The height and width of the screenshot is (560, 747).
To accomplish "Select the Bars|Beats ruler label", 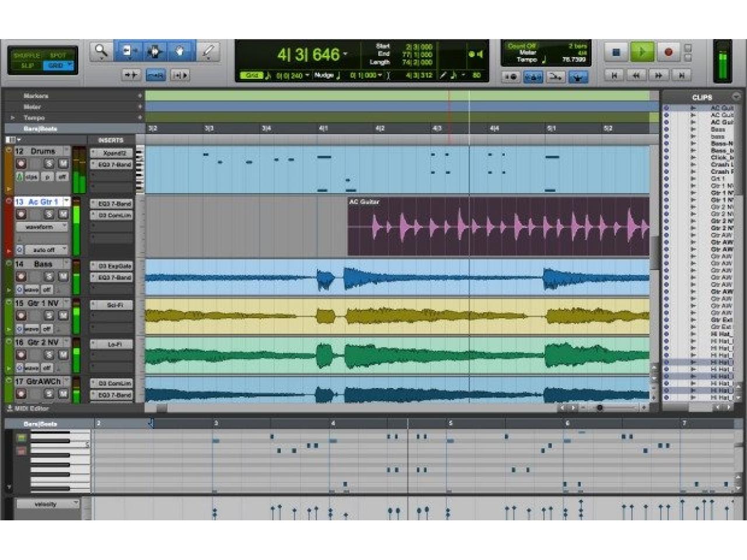I will point(40,128).
